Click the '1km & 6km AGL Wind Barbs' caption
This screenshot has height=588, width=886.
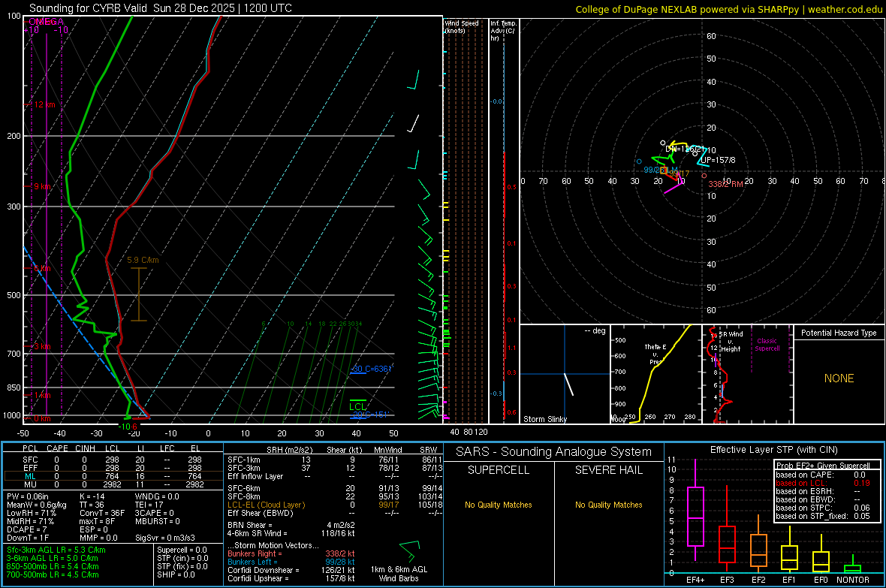(x=399, y=574)
